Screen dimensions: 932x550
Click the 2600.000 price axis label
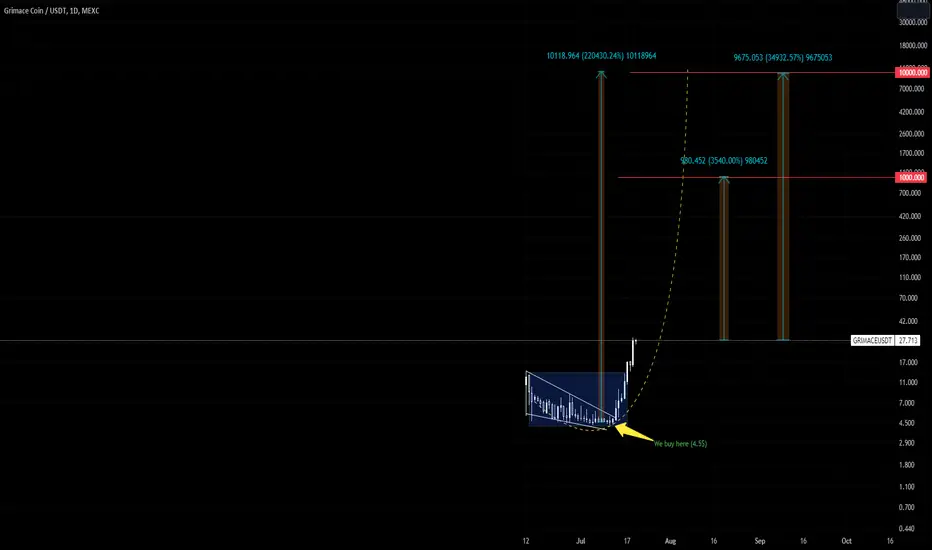click(x=911, y=134)
